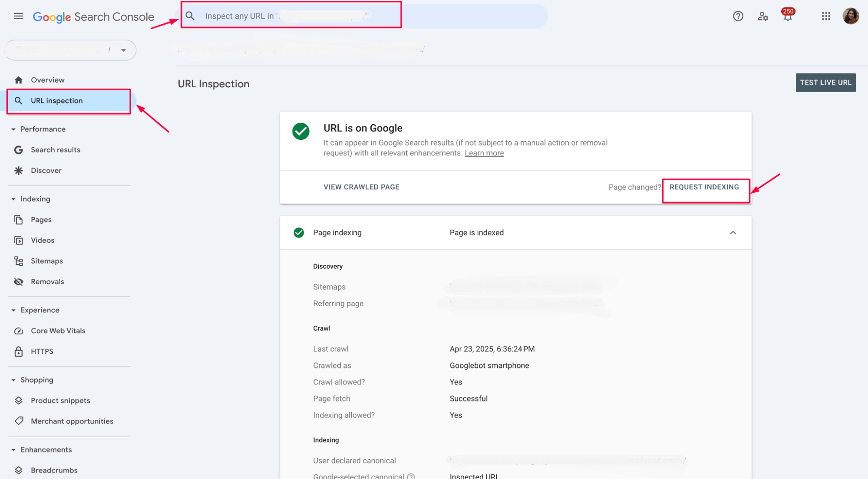Click the 'Crawl allowed?' label

(x=339, y=382)
